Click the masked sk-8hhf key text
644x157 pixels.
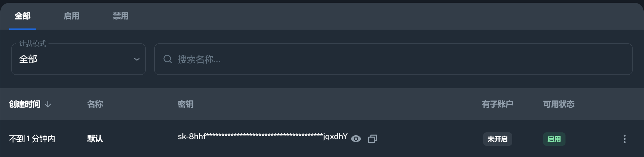coord(263,137)
